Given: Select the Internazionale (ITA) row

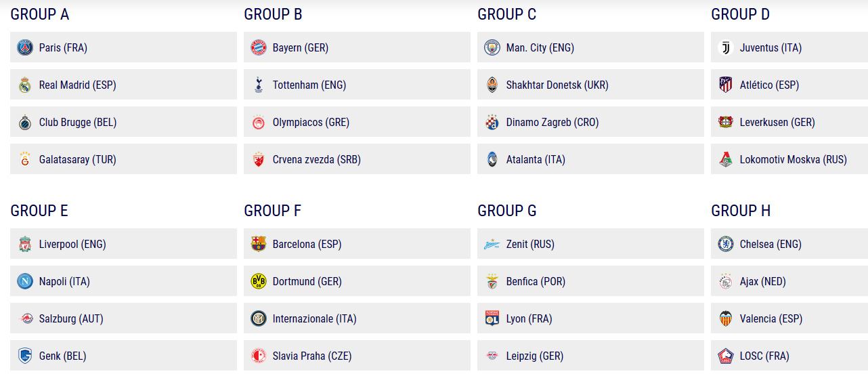Looking at the screenshot, I should coord(357,318).
